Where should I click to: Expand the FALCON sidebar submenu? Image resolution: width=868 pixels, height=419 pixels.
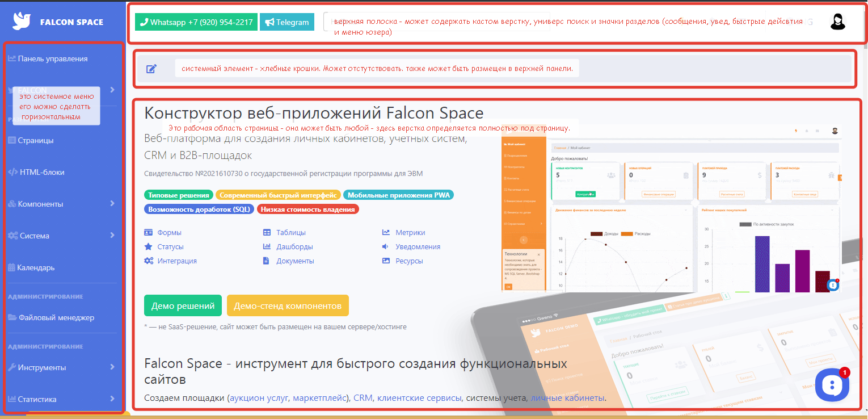(112, 90)
